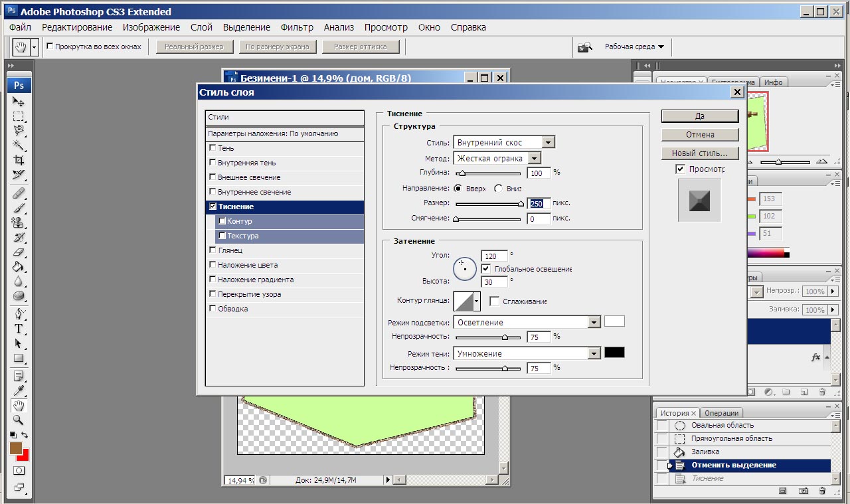Click the Размер field showing 250

(x=539, y=203)
